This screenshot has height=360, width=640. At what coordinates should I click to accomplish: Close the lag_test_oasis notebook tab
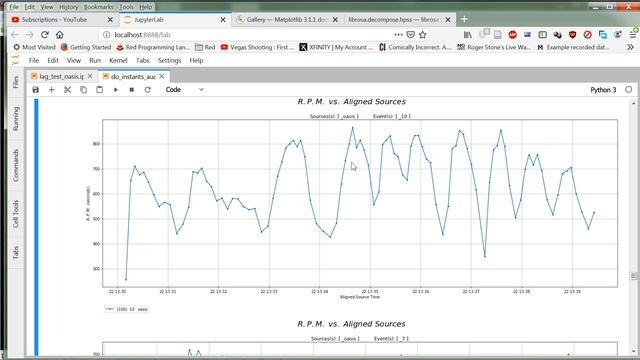tap(90, 76)
